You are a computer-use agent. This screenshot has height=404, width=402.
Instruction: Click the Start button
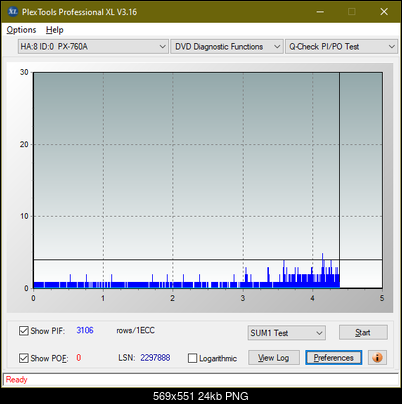(x=363, y=332)
